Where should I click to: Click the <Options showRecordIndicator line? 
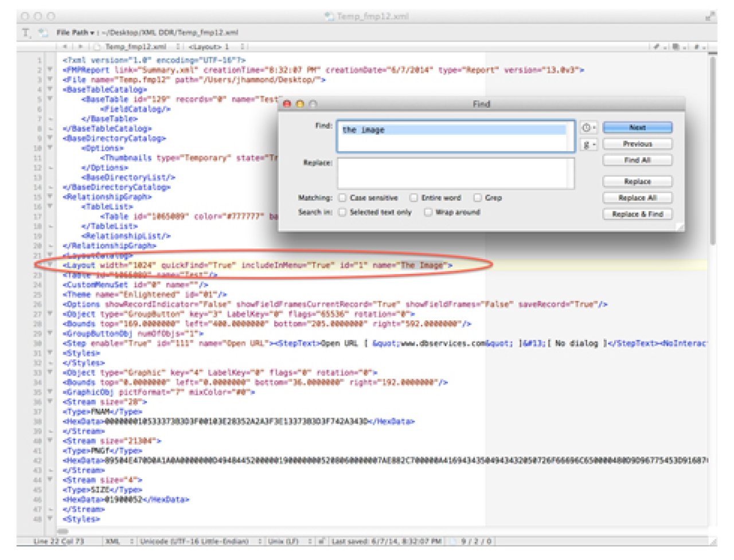335,304
